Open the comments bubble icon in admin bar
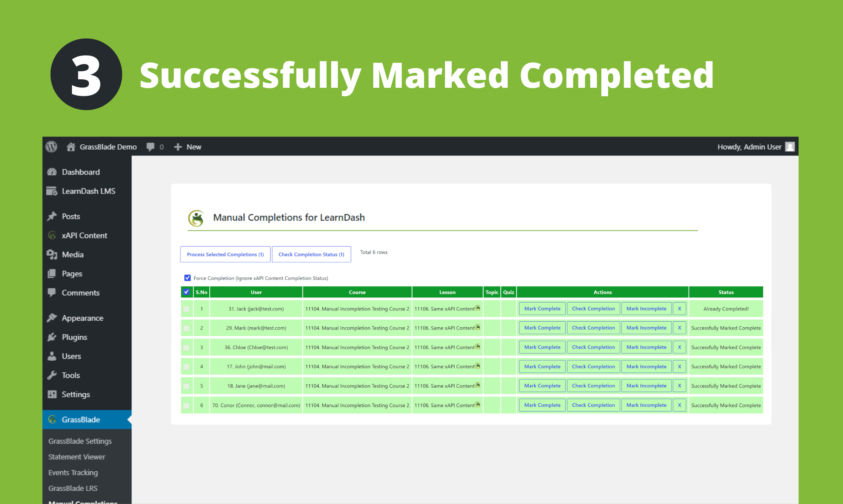 [150, 147]
